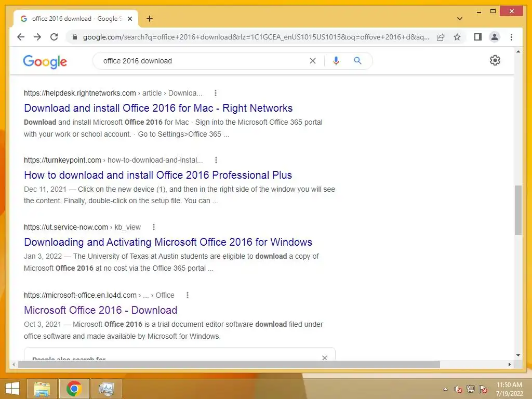Click the network tray icon
Image resolution: width=532 pixels, height=399 pixels.
471,389
